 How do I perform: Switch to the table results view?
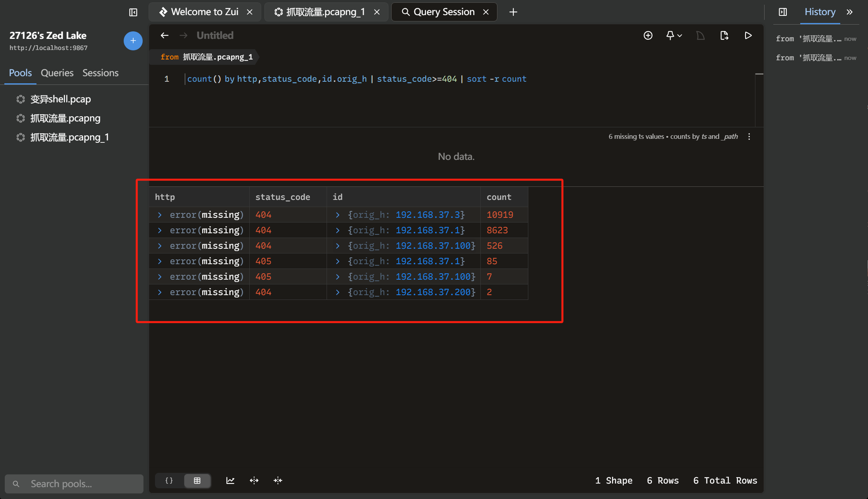tap(197, 480)
